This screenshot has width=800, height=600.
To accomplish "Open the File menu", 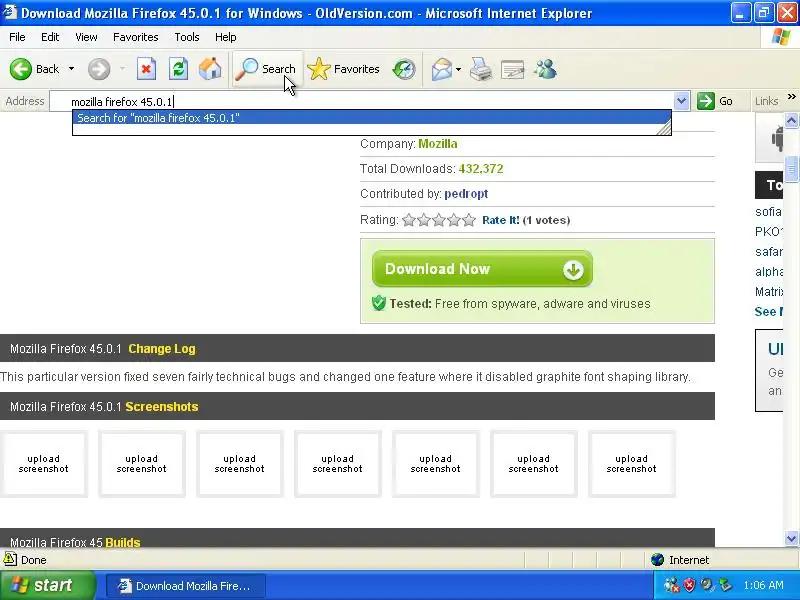I will (x=17, y=37).
